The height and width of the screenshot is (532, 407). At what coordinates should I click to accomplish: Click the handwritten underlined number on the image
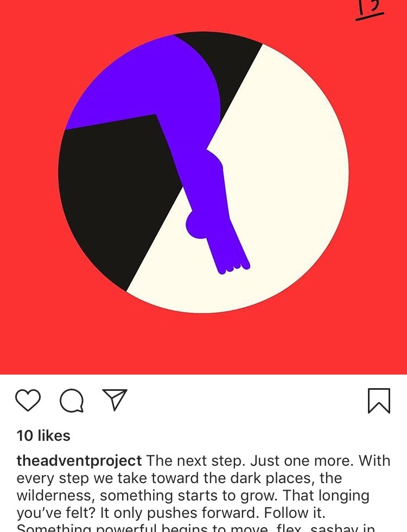pos(370,10)
